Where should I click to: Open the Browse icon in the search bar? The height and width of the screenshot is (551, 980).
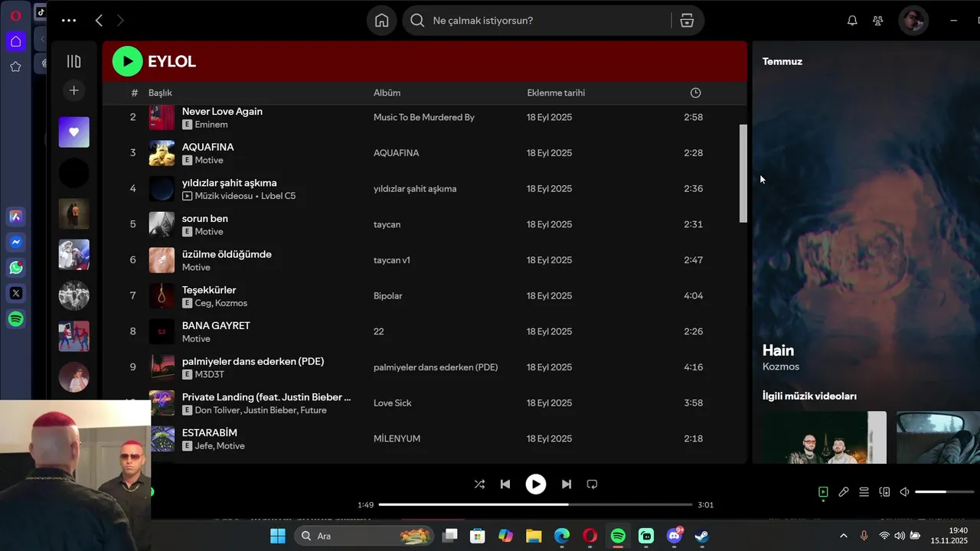687,21
